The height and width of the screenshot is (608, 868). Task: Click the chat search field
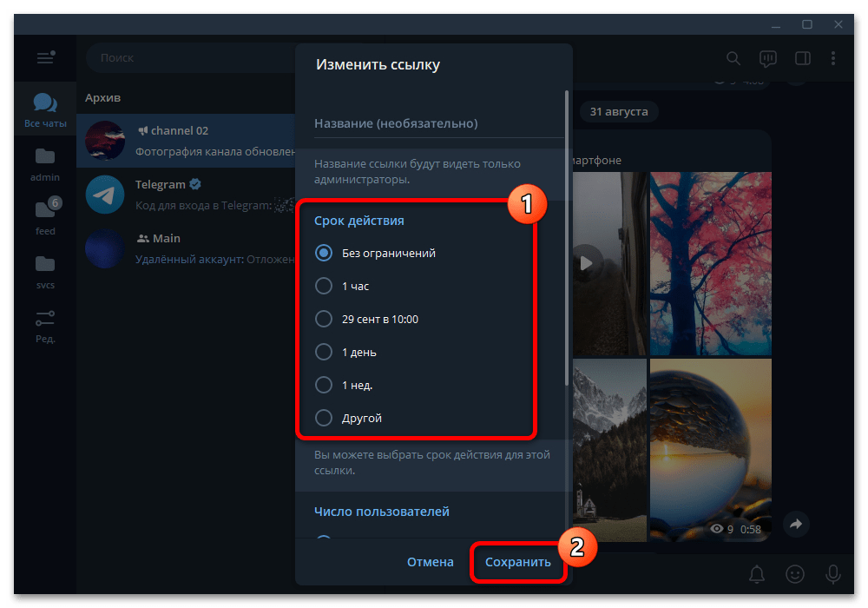pyautogui.click(x=192, y=57)
